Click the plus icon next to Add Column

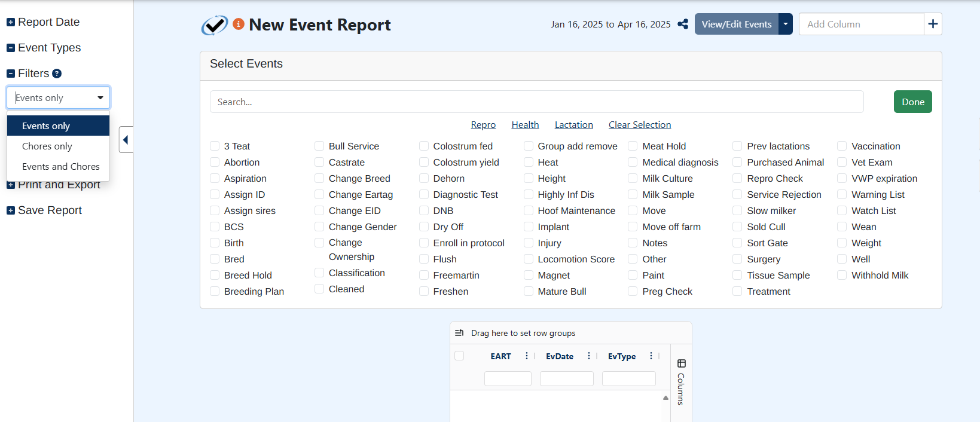(933, 24)
